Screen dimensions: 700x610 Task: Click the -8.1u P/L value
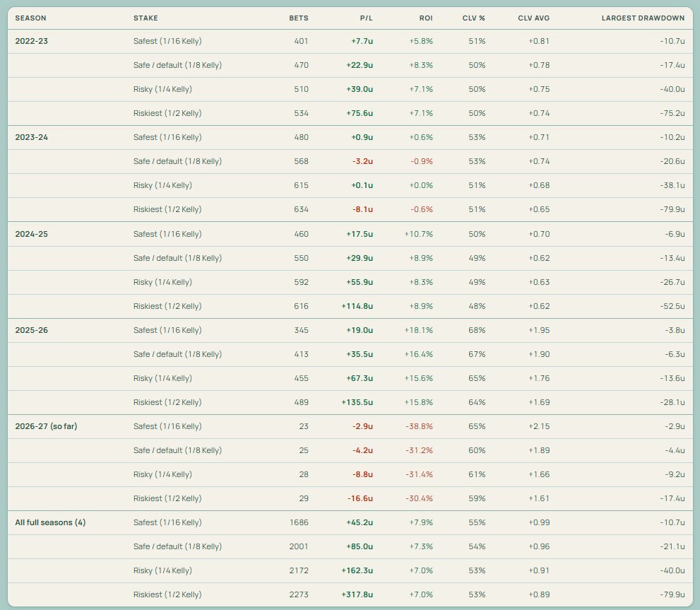tap(362, 210)
